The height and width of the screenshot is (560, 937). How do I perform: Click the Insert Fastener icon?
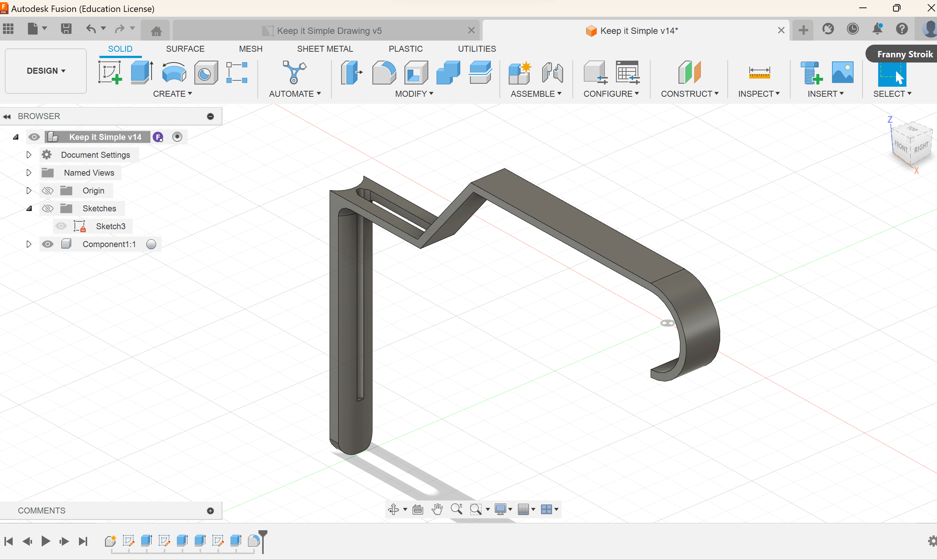tap(811, 73)
